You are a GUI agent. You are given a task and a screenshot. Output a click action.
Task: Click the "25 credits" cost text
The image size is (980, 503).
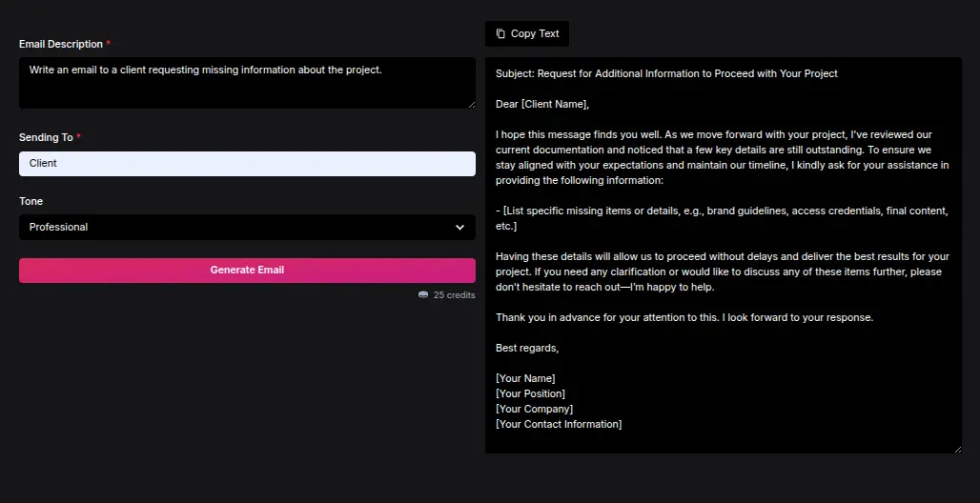tap(454, 295)
